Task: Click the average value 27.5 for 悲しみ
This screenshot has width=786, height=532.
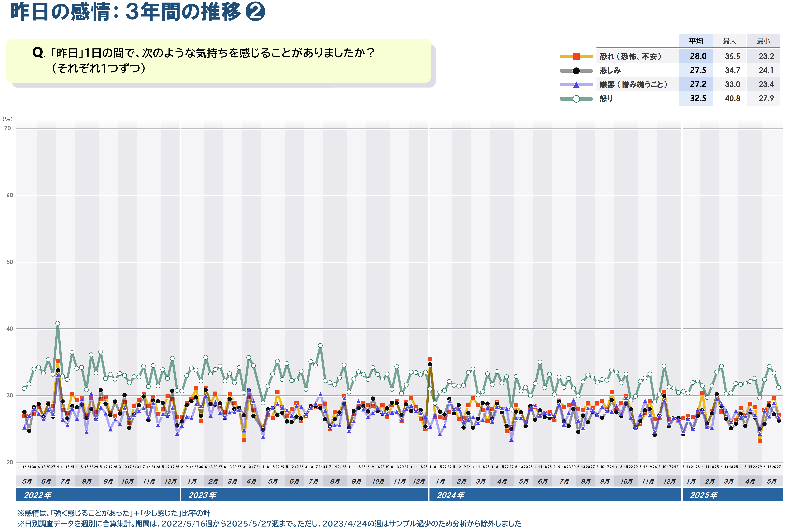Action: coord(698,70)
